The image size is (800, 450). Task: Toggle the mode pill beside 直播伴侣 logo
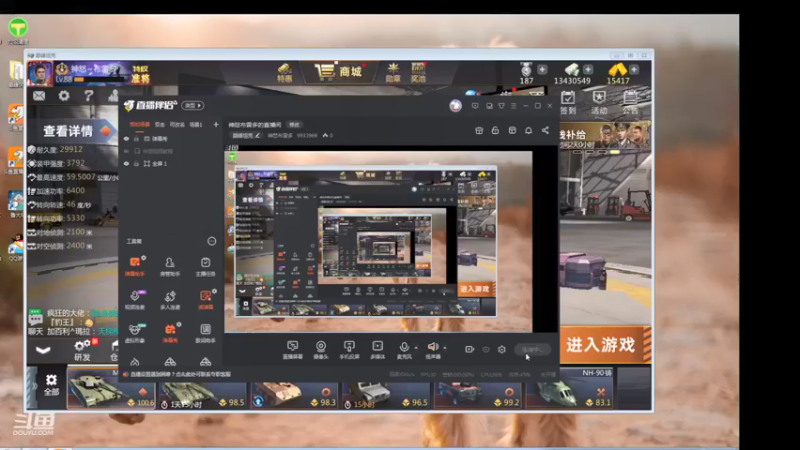(x=193, y=106)
